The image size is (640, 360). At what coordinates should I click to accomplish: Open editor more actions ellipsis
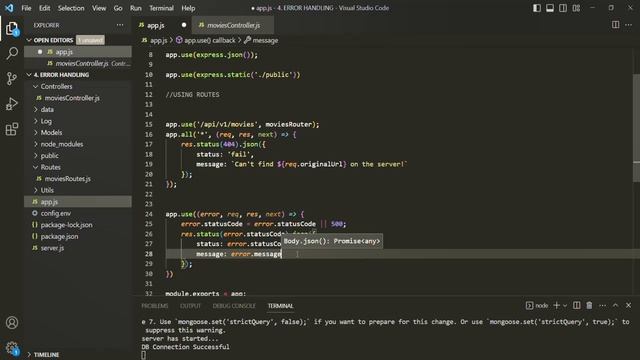(628, 25)
